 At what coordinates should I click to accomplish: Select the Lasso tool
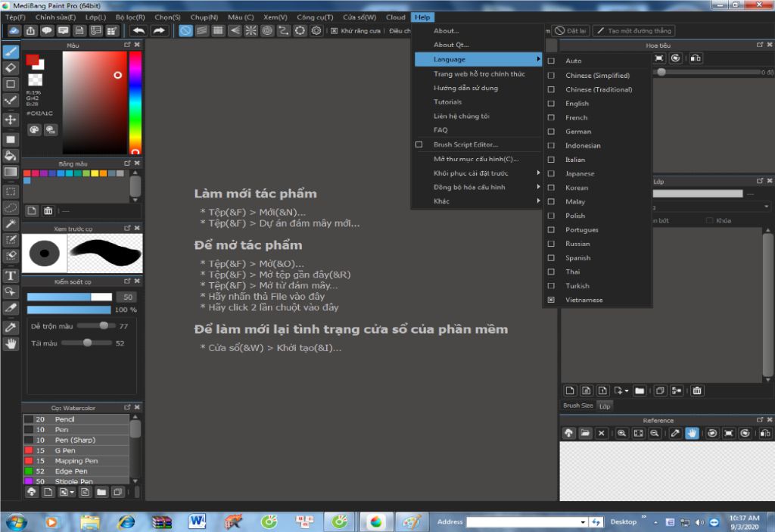[11, 207]
